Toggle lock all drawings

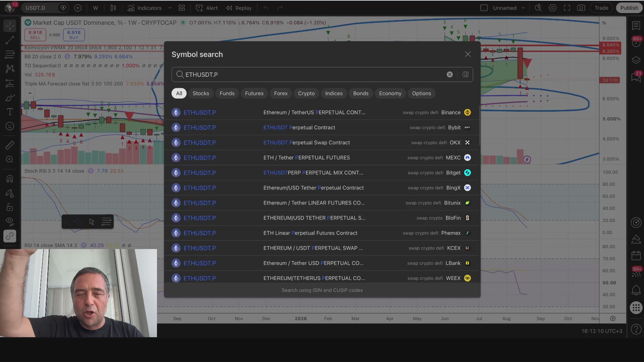[x=10, y=207]
